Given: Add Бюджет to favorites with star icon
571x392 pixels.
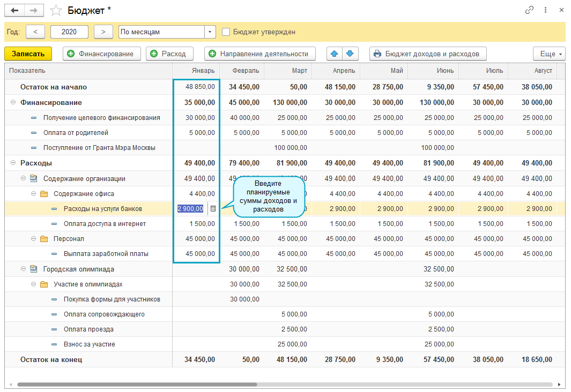Looking at the screenshot, I should click(x=55, y=10).
